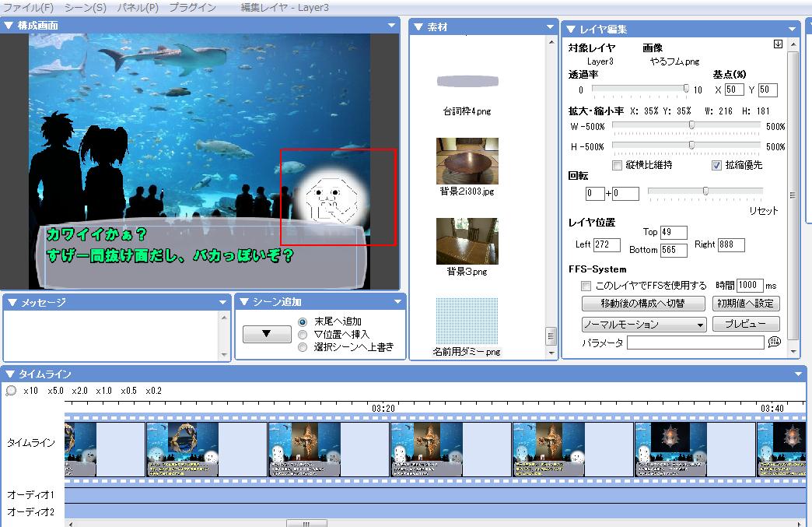Click the リセット rotation link
This screenshot has height=527, width=812.
763,210
